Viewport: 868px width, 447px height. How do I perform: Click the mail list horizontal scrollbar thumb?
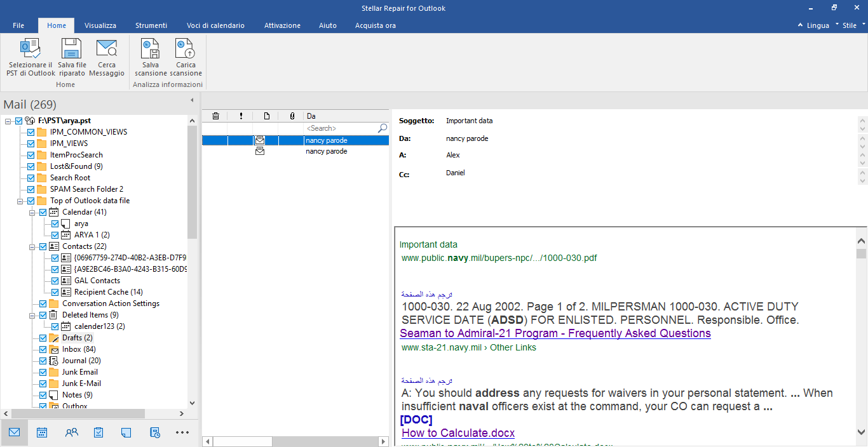(241, 441)
